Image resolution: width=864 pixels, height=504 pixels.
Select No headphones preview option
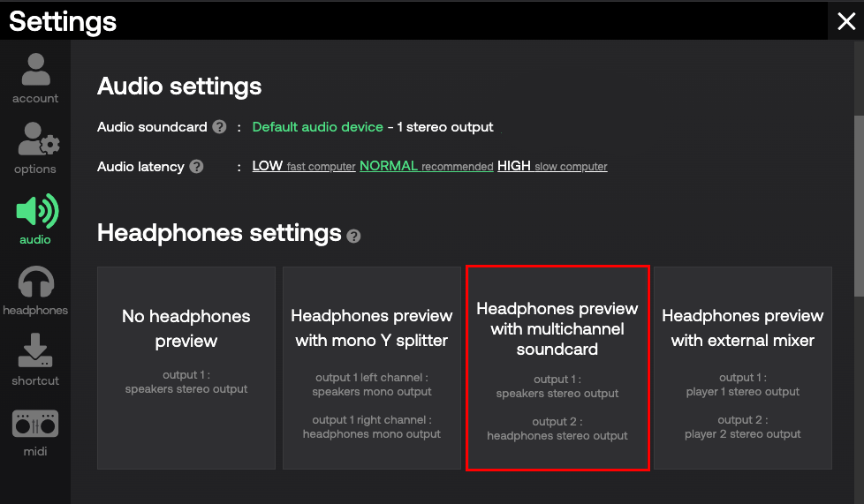point(186,368)
